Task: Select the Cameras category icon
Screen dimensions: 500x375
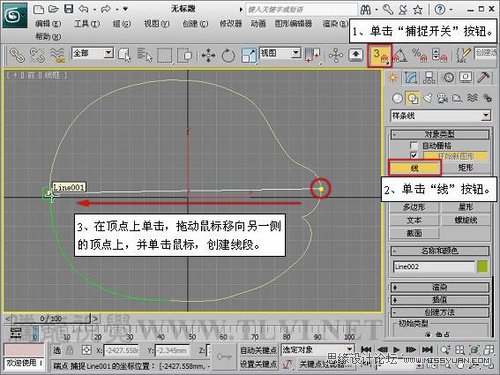Action: (442, 98)
